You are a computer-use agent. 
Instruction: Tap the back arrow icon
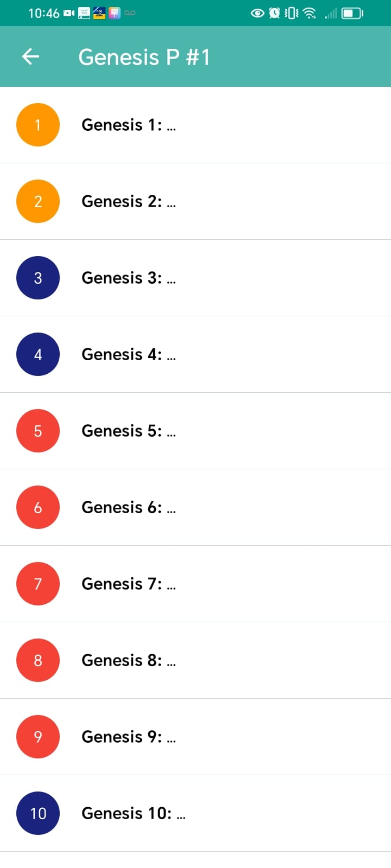[31, 56]
